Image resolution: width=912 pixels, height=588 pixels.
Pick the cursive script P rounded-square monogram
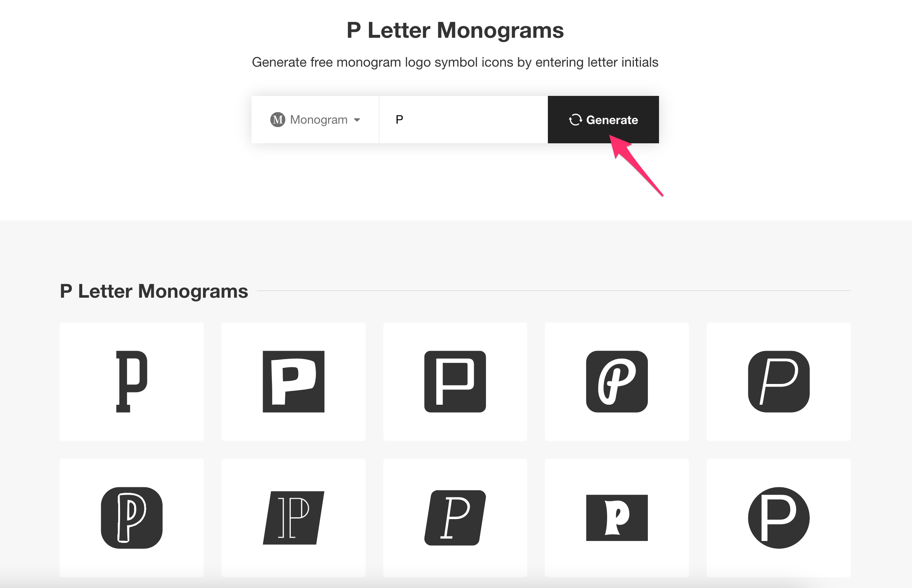tap(617, 381)
